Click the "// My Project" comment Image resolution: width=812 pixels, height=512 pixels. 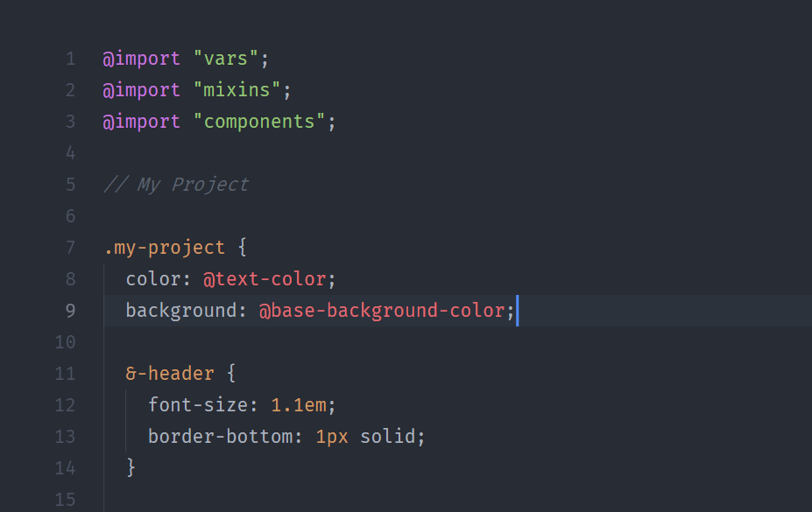click(x=176, y=185)
